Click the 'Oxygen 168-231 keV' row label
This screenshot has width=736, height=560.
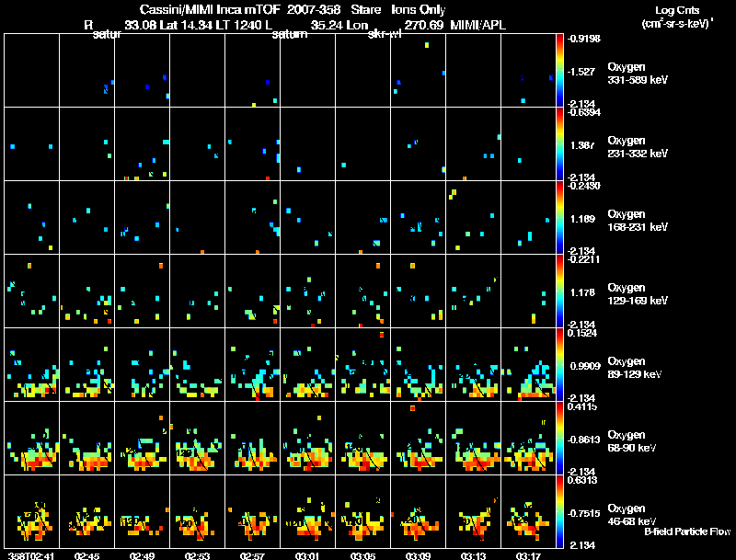click(x=638, y=221)
